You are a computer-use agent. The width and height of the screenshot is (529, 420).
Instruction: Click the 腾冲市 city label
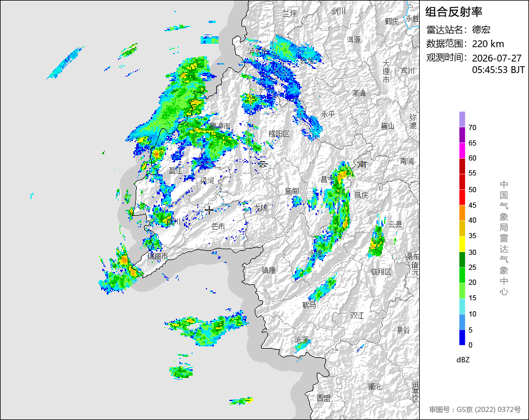pyautogui.click(x=220, y=126)
